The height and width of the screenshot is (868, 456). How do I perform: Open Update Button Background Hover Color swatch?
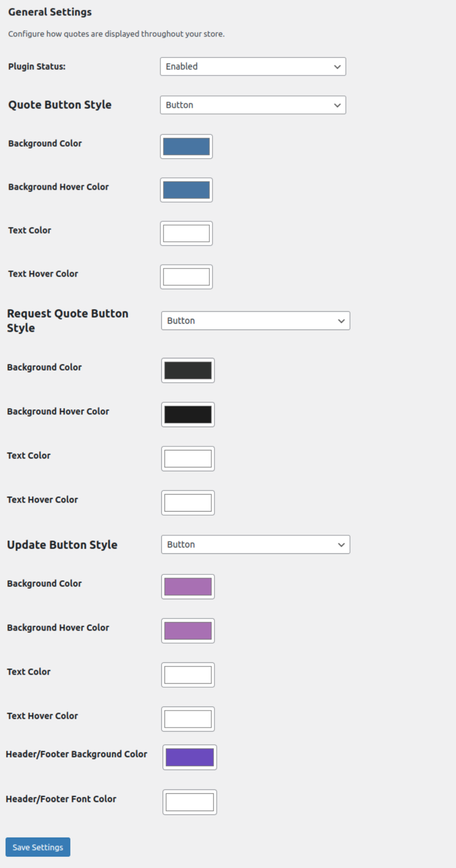(187, 631)
